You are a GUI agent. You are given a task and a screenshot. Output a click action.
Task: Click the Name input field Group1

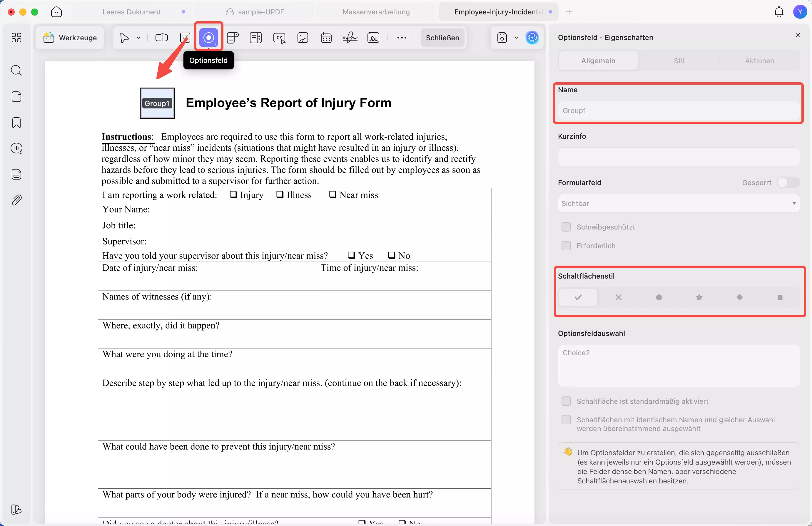[x=678, y=110]
